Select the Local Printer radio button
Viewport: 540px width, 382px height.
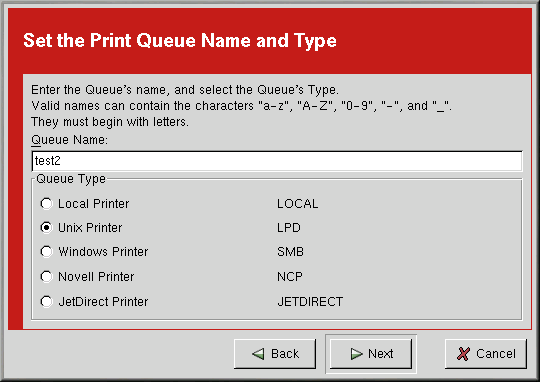pyautogui.click(x=46, y=204)
